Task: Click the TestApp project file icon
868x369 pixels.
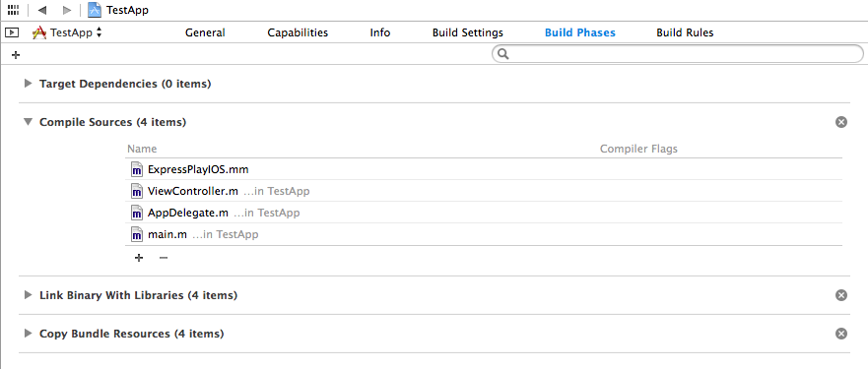Action: 95,10
